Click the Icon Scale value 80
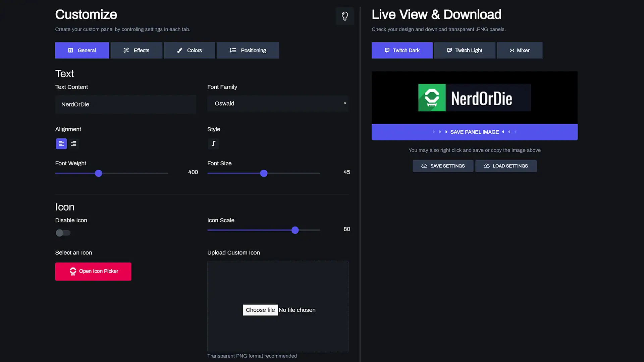This screenshot has height=362, width=644. [347, 229]
